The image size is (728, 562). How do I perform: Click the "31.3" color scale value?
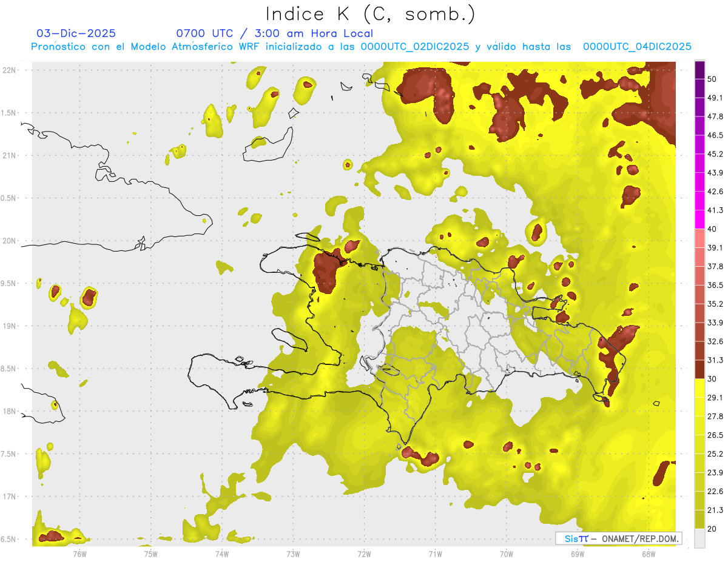(716, 360)
